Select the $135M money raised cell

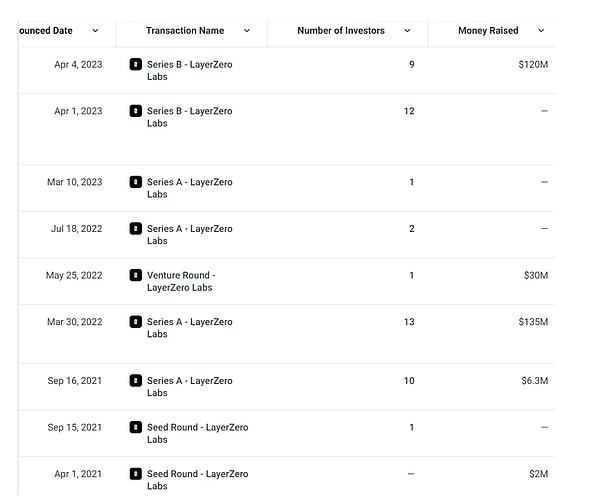[x=532, y=322]
